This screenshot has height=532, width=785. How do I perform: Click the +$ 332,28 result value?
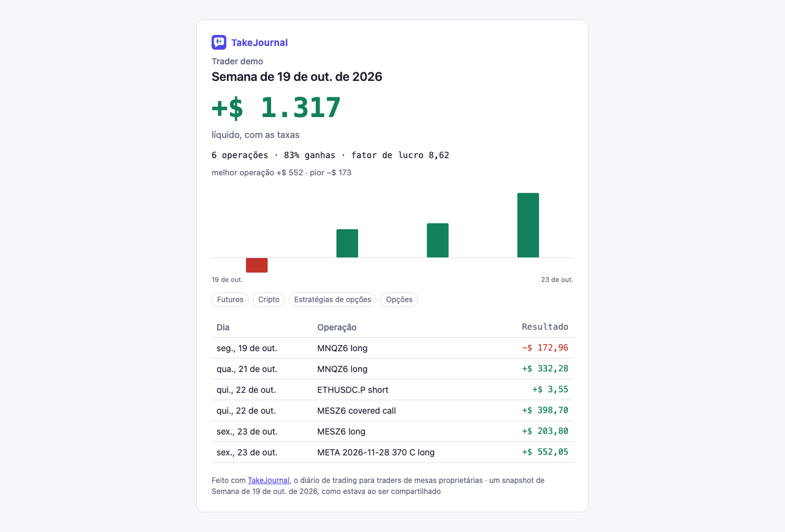point(545,368)
